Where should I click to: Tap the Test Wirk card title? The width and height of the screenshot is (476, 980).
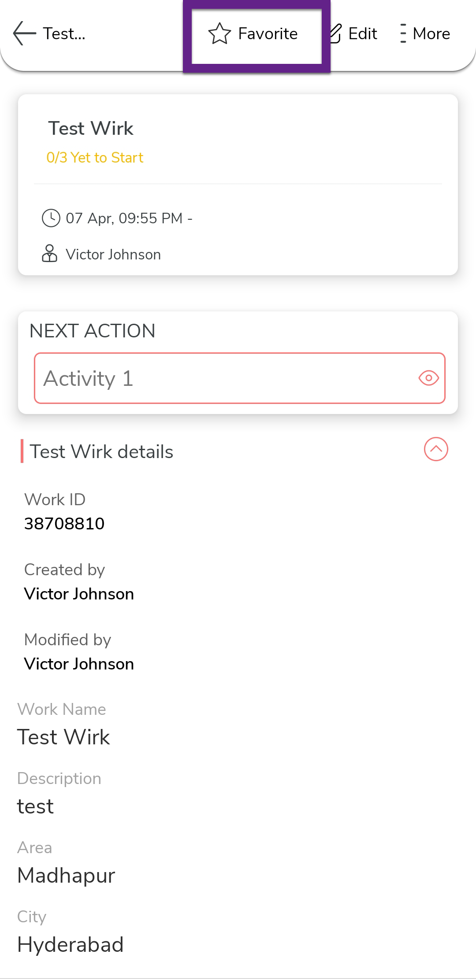click(91, 129)
